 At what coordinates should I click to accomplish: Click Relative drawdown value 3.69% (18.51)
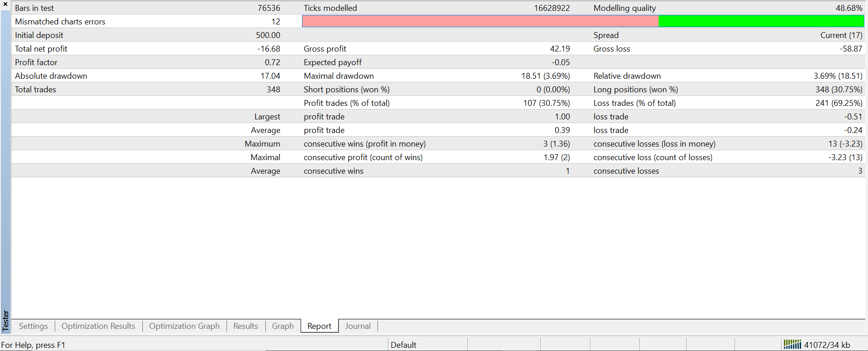click(838, 76)
